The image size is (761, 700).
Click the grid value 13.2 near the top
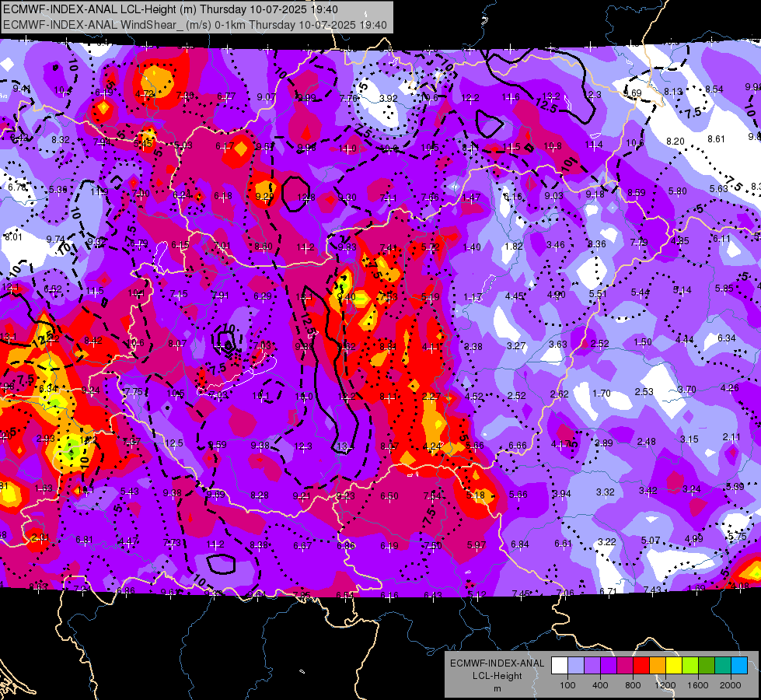tap(551, 96)
